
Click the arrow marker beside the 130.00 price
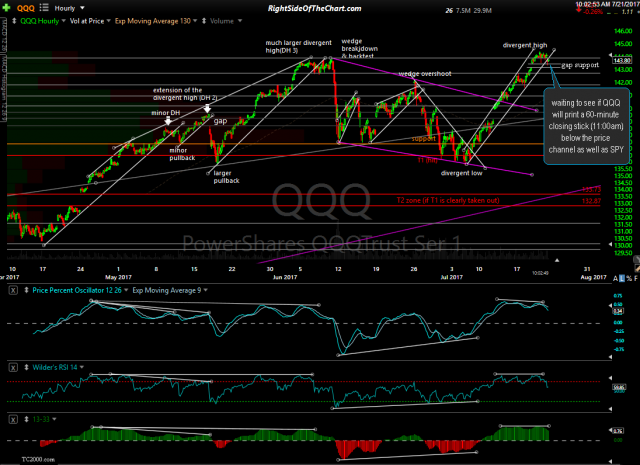610,245
